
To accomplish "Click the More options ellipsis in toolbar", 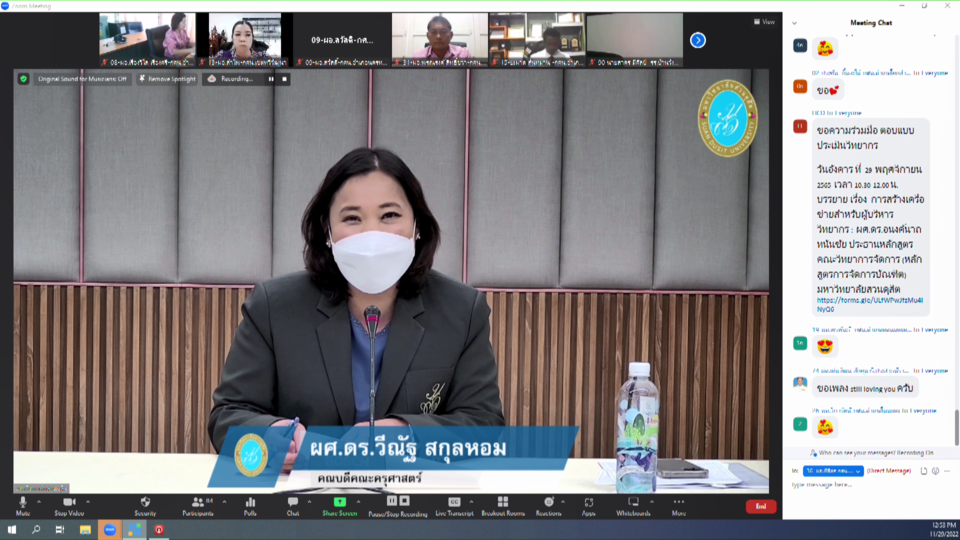I will pyautogui.click(x=678, y=506).
